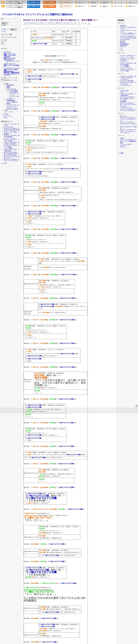The width and height of the screenshot is (138, 644).
Task: Open 直轄バトルロイヤル(無印) menu link
Action: pos(11,70)
